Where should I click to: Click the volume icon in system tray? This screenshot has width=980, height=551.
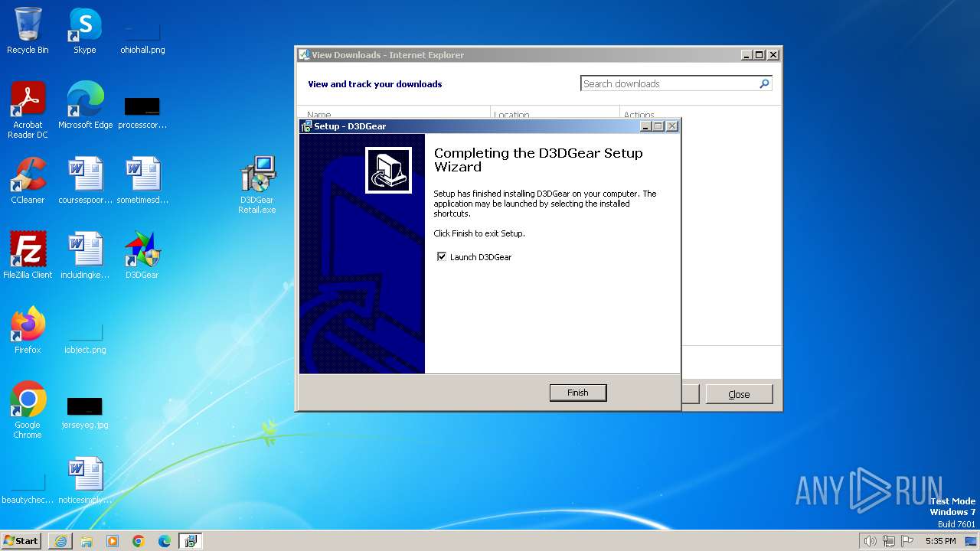pyautogui.click(x=870, y=541)
